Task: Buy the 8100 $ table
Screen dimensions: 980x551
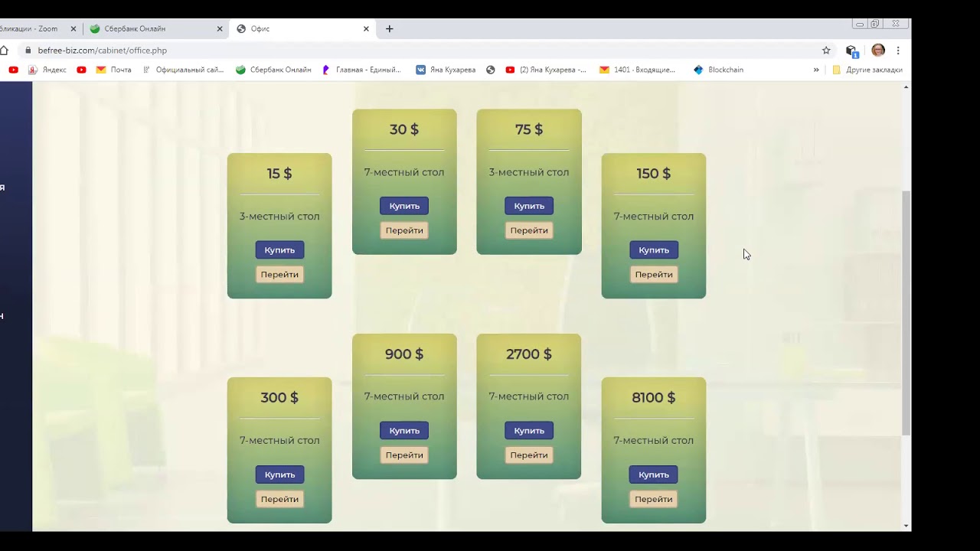Action: 654,475
